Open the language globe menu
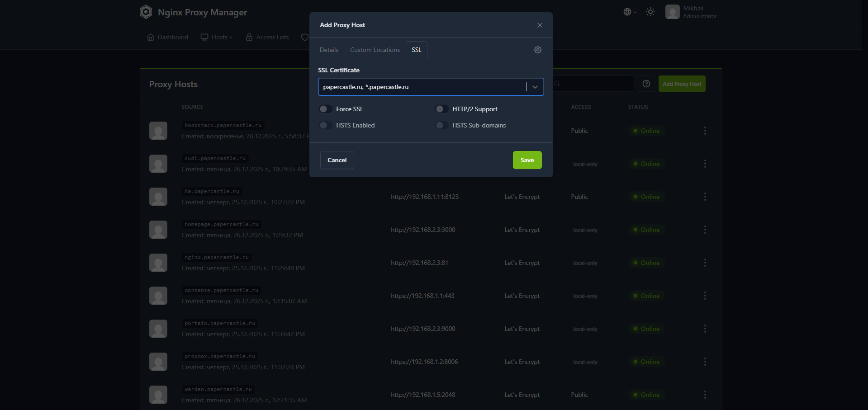868x410 pixels. click(x=630, y=12)
